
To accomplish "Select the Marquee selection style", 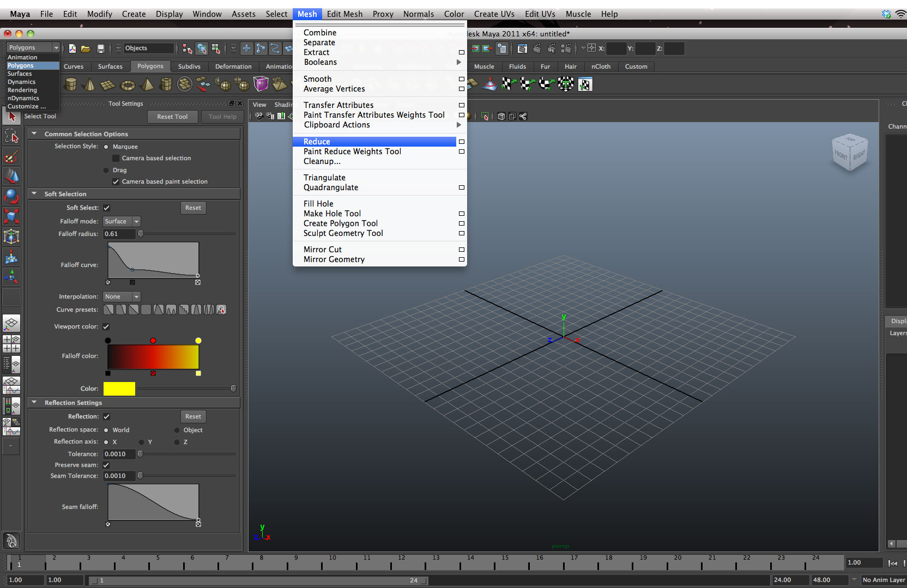I will pyautogui.click(x=106, y=147).
